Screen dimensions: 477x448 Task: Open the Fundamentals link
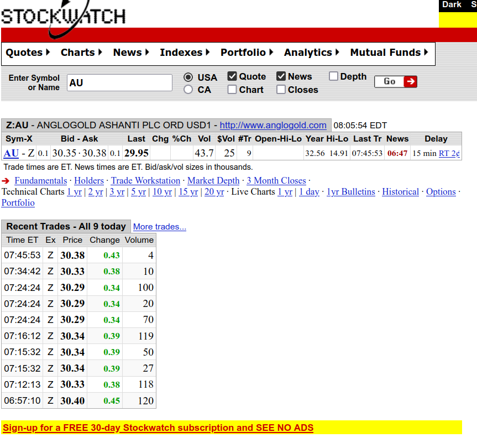[x=40, y=181]
